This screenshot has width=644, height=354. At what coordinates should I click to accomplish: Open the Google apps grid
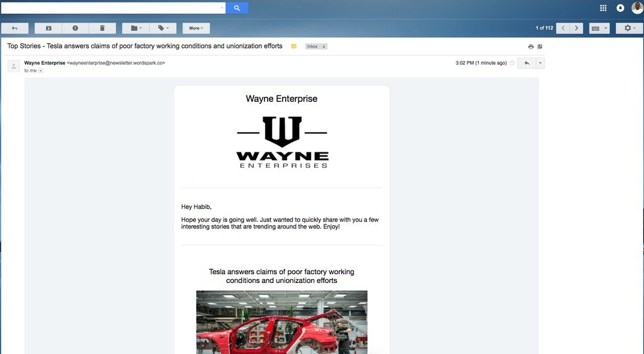(x=603, y=8)
